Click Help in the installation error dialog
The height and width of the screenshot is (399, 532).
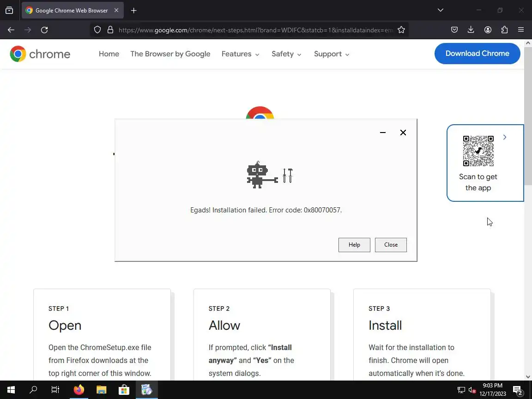[354, 245]
